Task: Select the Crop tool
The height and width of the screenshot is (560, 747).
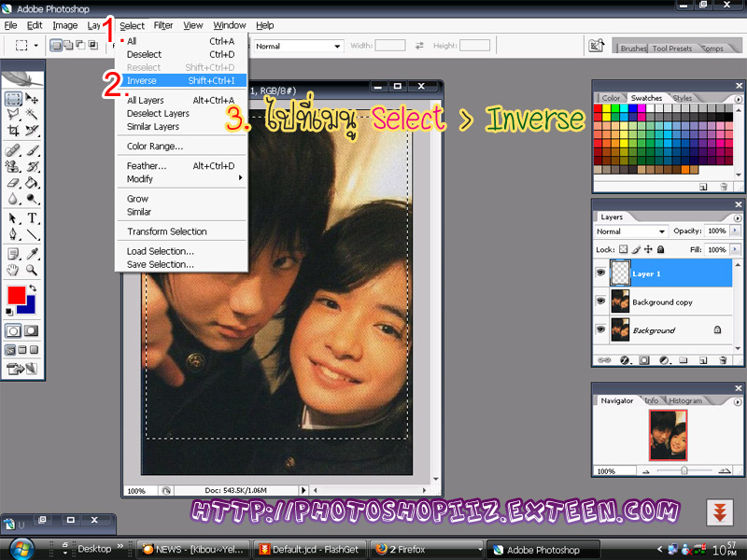Action: pos(13,131)
